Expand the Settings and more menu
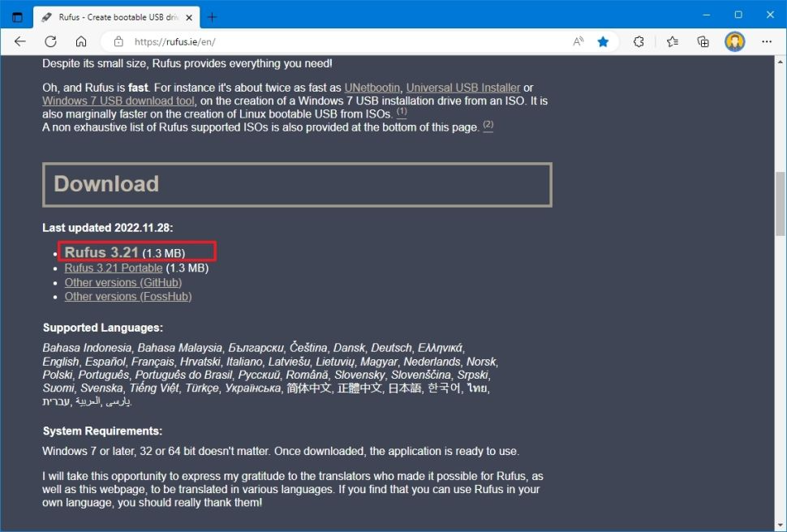This screenshot has width=787, height=532. coord(767,41)
